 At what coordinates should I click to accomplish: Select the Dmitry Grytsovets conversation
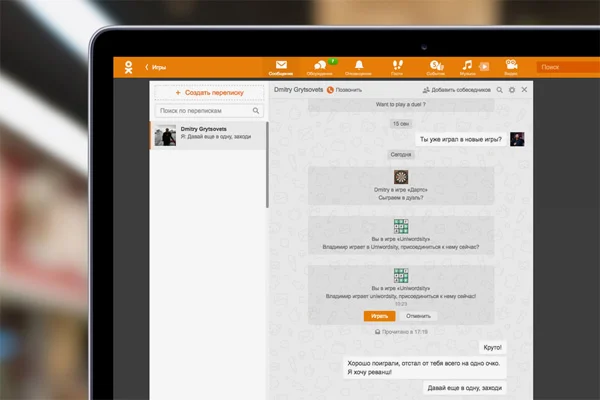coord(208,135)
